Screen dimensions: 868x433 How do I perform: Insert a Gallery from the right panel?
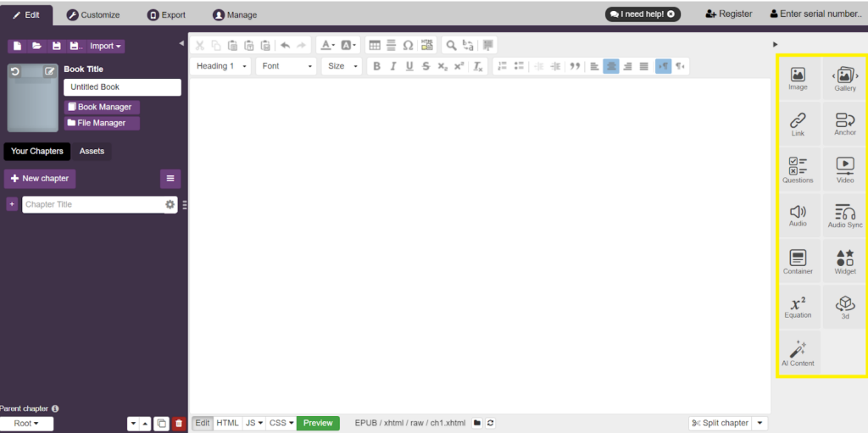(844, 79)
